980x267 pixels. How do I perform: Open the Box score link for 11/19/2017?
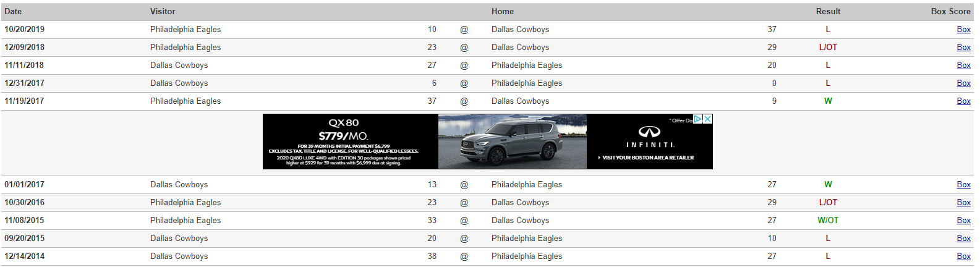[x=963, y=101]
